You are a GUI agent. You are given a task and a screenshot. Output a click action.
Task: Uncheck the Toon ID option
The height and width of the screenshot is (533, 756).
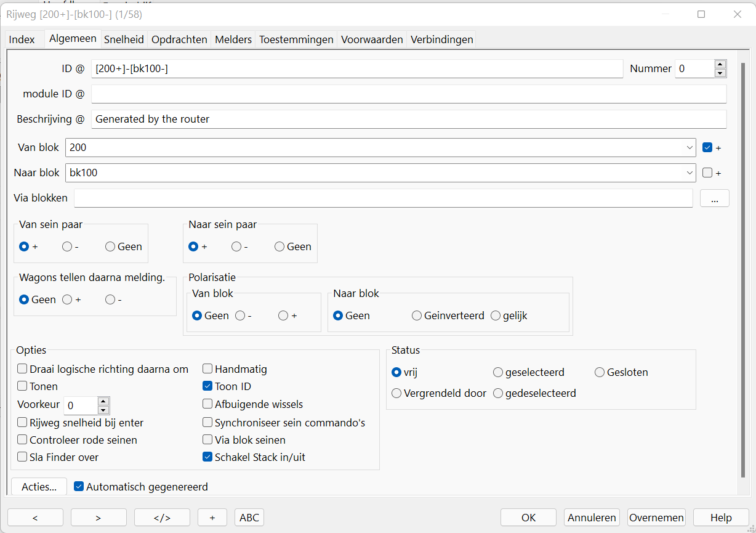[208, 386]
